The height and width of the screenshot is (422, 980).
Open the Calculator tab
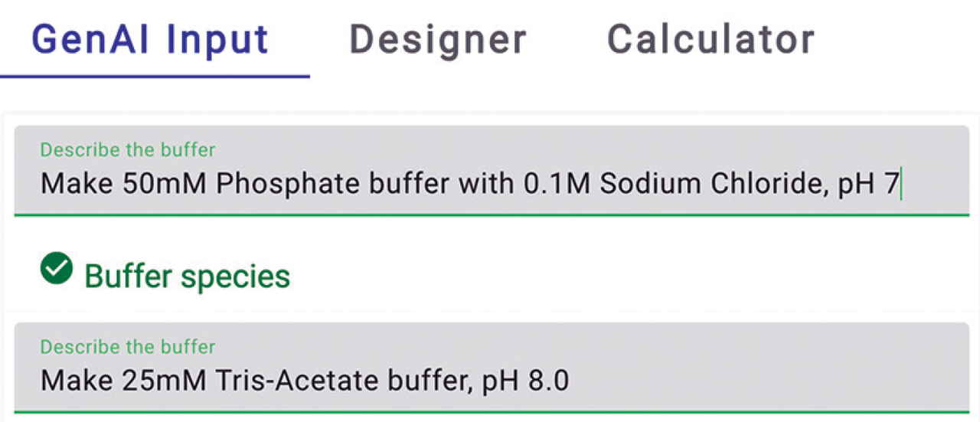click(710, 40)
